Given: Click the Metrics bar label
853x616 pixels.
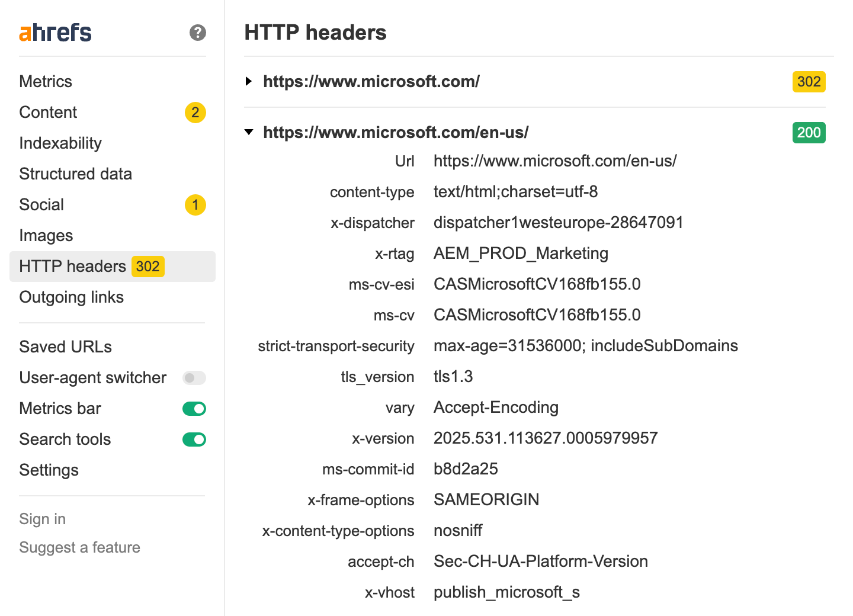Looking at the screenshot, I should tap(60, 409).
